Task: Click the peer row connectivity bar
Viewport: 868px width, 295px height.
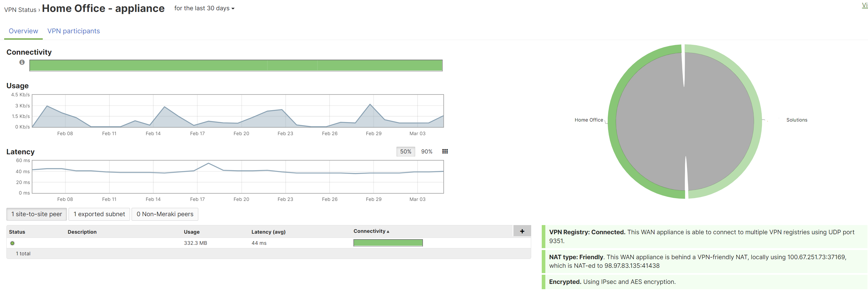Action: [388, 243]
